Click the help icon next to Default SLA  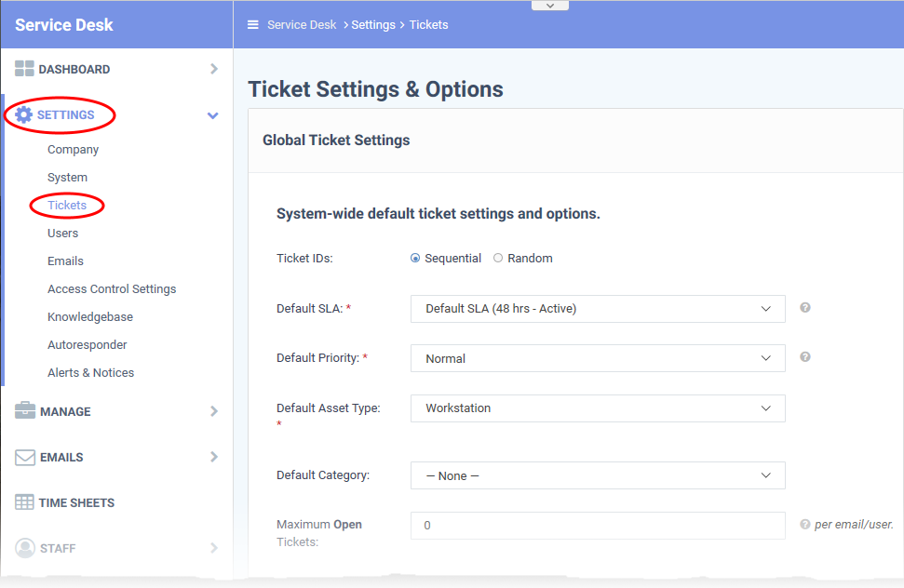pyautogui.click(x=804, y=308)
